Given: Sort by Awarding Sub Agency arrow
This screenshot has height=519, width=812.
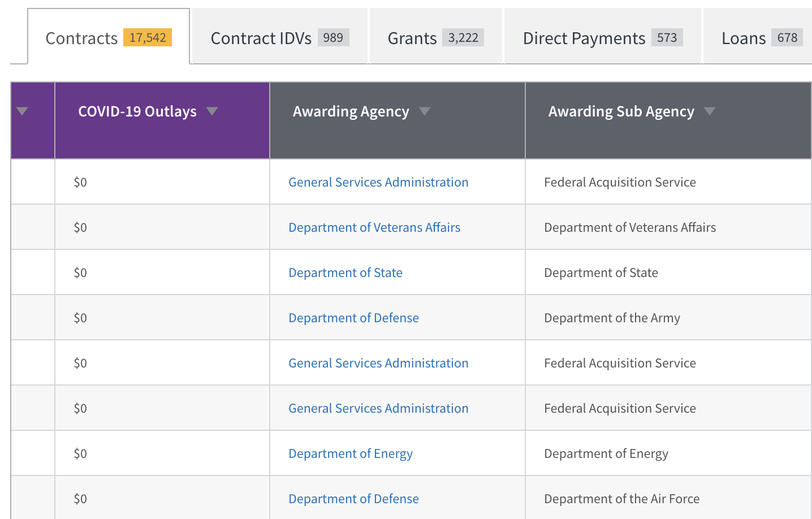Looking at the screenshot, I should point(710,111).
